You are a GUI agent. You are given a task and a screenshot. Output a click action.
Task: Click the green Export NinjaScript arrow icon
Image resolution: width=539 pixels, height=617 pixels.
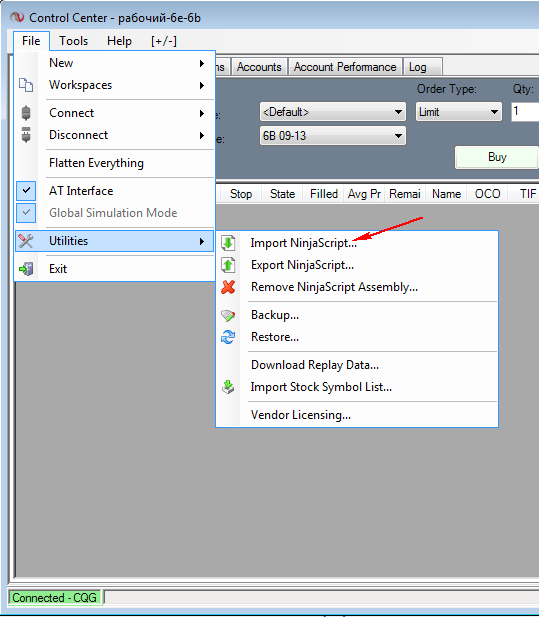228,265
